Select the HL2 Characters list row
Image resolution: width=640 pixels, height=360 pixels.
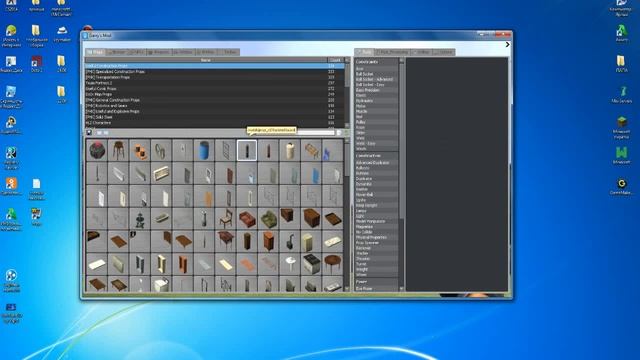214,123
